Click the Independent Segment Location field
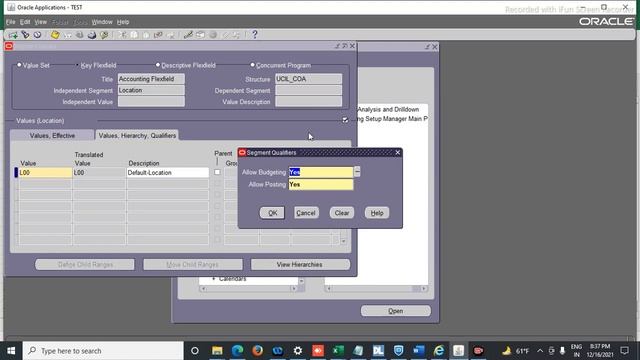640x360 pixels. tap(151, 90)
